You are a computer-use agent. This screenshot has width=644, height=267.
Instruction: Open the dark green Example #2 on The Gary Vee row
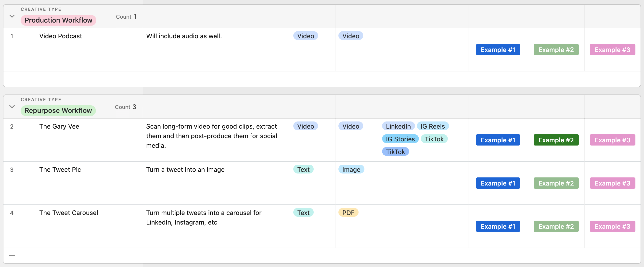[556, 140]
